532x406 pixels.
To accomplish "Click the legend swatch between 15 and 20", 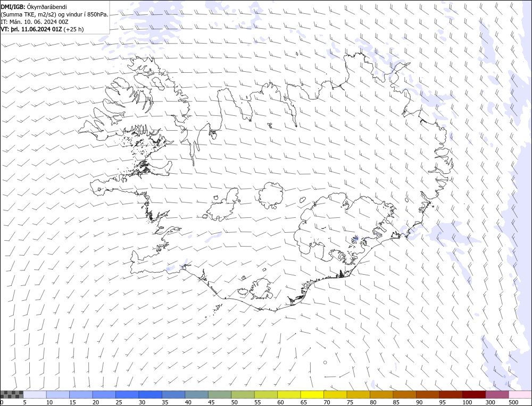I will click(x=81, y=394).
